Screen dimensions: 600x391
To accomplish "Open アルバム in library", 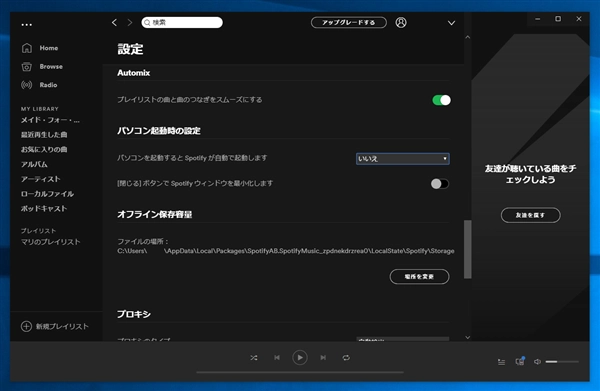I will point(34,165).
